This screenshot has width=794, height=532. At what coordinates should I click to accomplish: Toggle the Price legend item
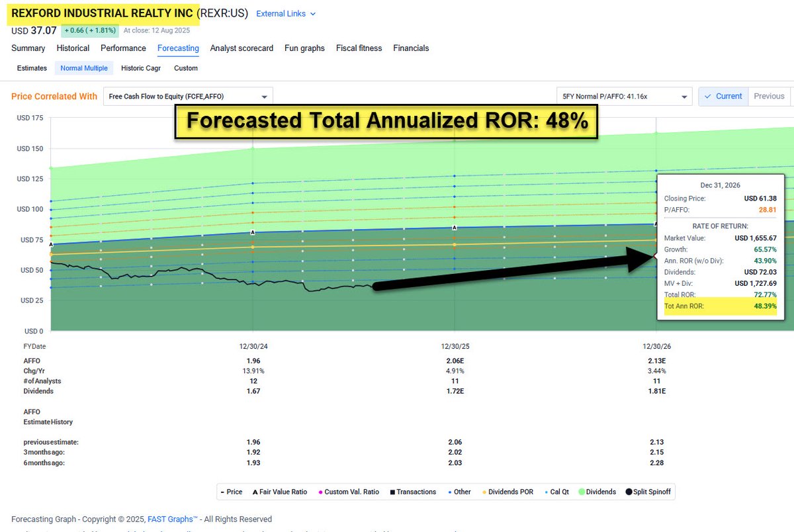(x=231, y=492)
